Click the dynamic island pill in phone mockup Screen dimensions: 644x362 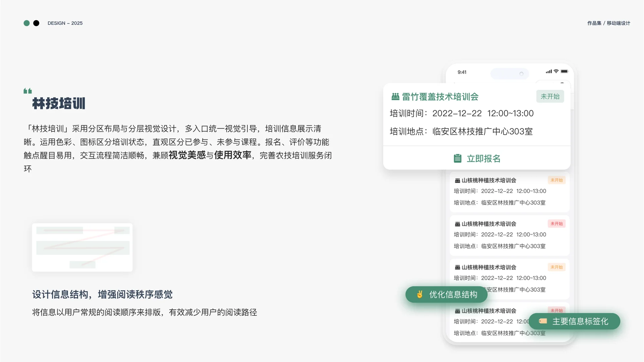coord(510,73)
